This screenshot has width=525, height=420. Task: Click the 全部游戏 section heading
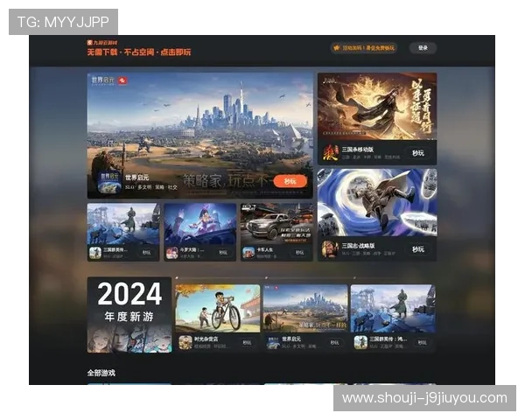101,373
